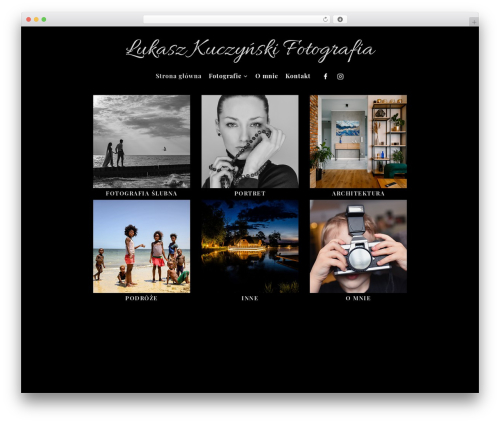500x423 pixels.
Task: Open the Portret caption link
Action: (x=250, y=193)
